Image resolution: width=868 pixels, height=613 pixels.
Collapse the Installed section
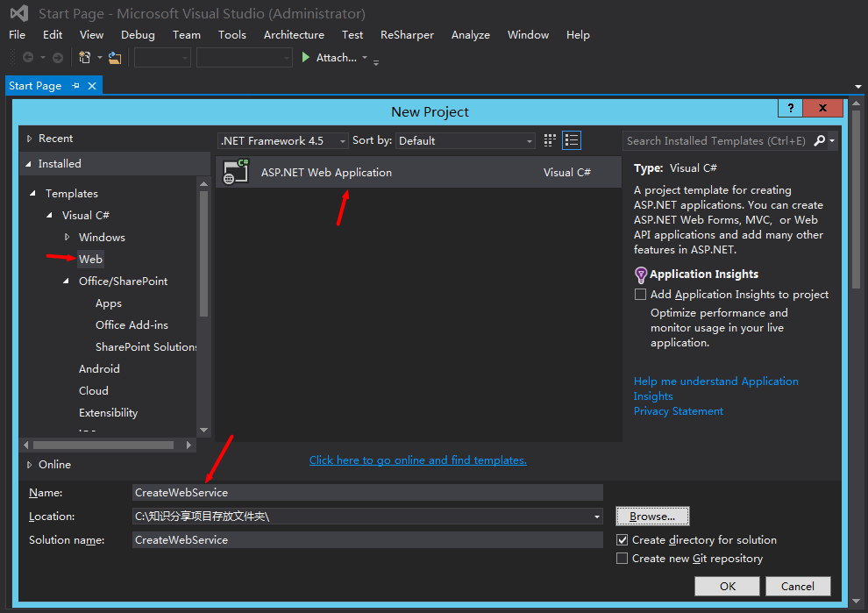28,164
